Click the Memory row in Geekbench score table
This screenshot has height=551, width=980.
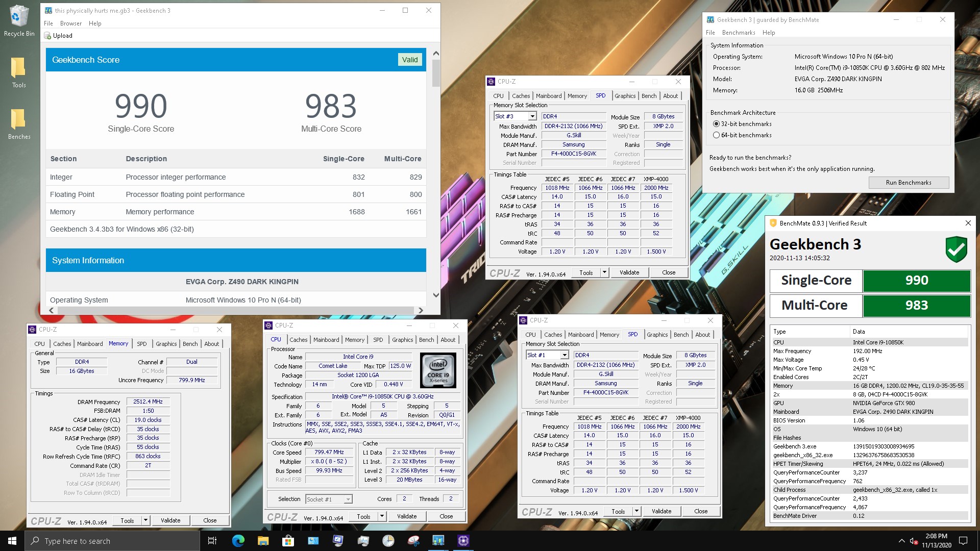(236, 212)
